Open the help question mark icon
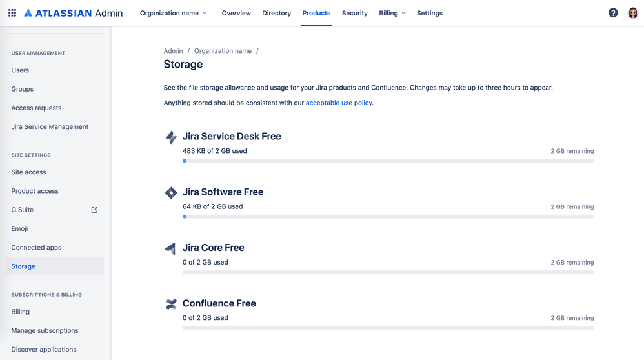Screen dimensions: 644x360 pos(613,13)
